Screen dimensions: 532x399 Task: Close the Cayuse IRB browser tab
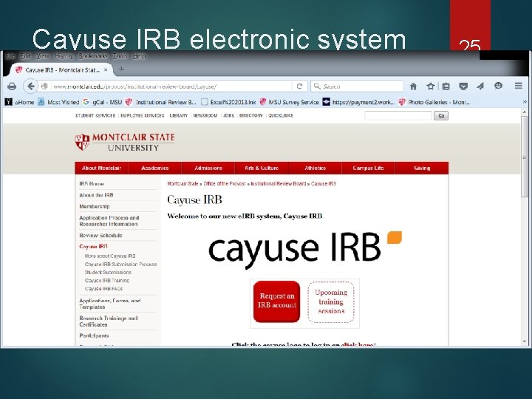point(106,70)
